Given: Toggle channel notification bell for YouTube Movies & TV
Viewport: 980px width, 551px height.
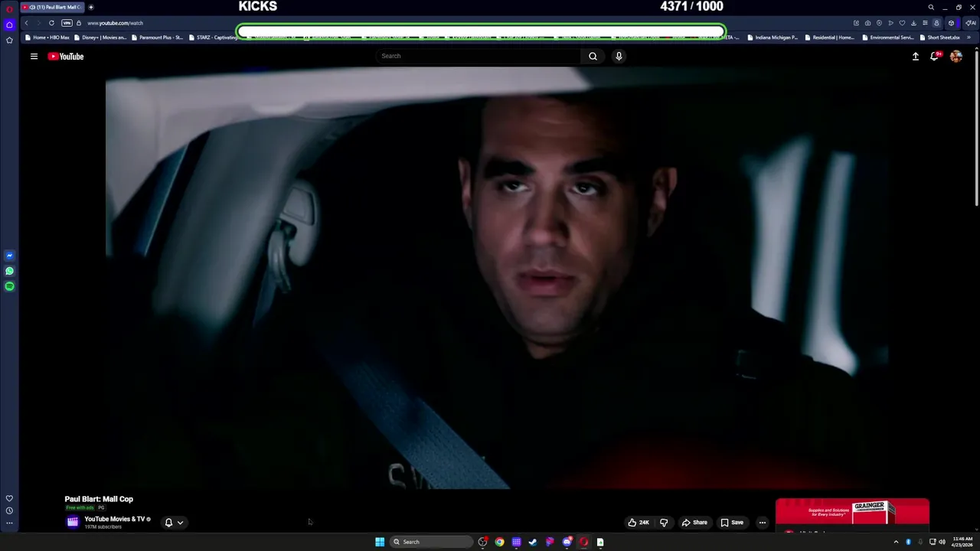Looking at the screenshot, I should click(168, 523).
